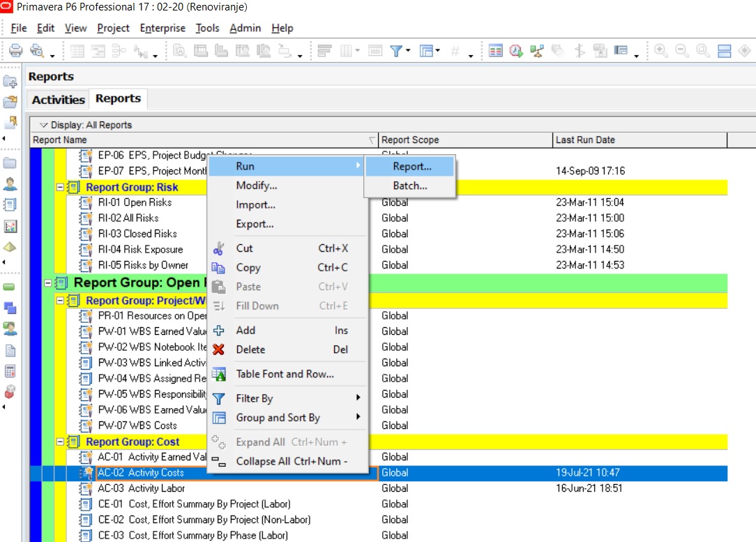Choose Run > Report... in submenu
The height and width of the screenshot is (542, 756).
click(x=409, y=166)
